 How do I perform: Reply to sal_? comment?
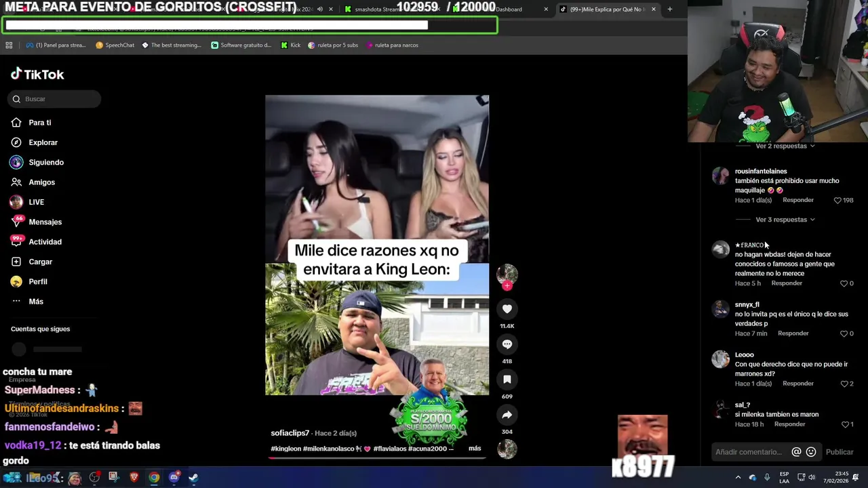tap(790, 424)
